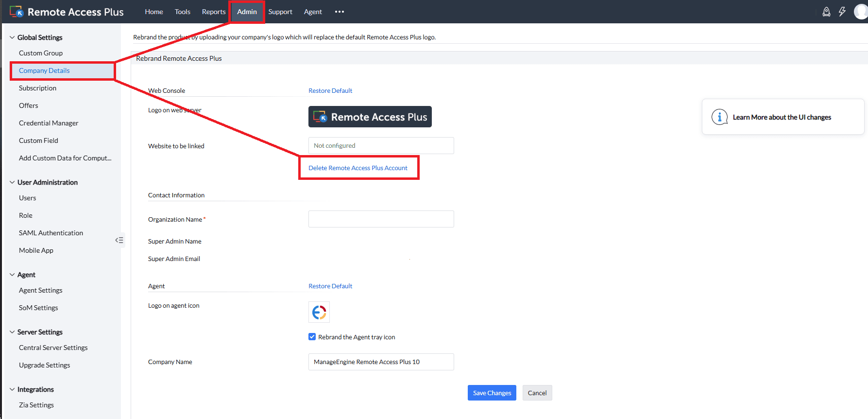Open the Support tab

pos(280,12)
